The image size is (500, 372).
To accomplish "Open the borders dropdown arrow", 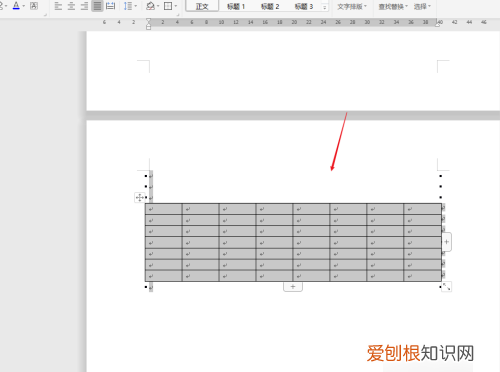I will click(x=176, y=6).
